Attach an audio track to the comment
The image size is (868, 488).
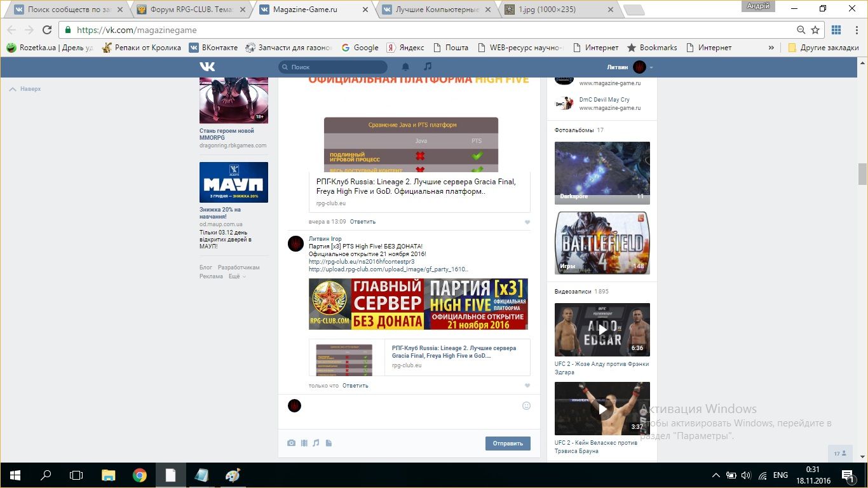pyautogui.click(x=316, y=443)
